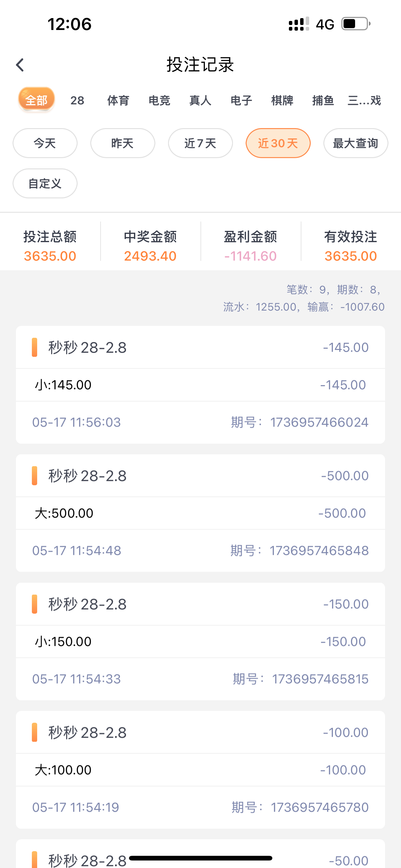Tap the orange marker on the -150.00 record

[x=34, y=604]
